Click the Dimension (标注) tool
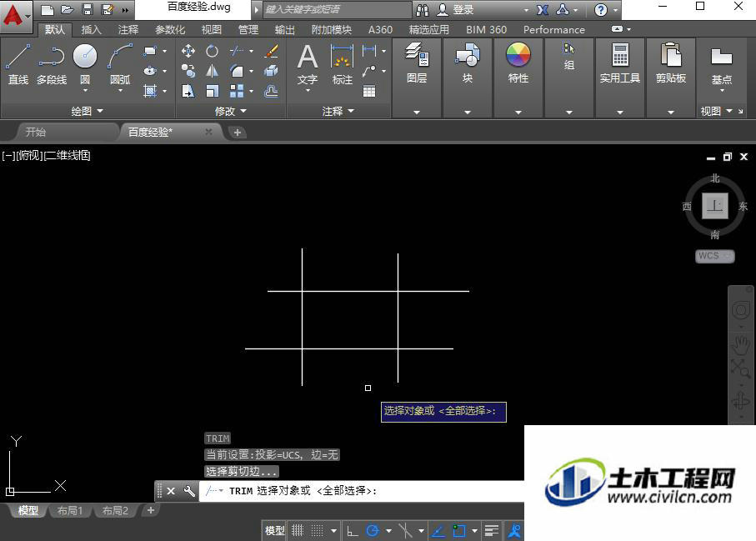 pyautogui.click(x=343, y=64)
